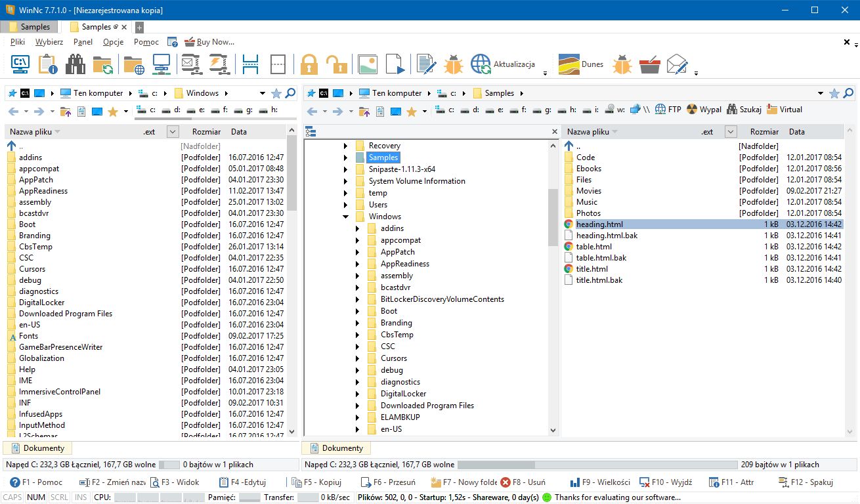Click the F5 - Kopiuj button
860x504 pixels.
point(316,482)
